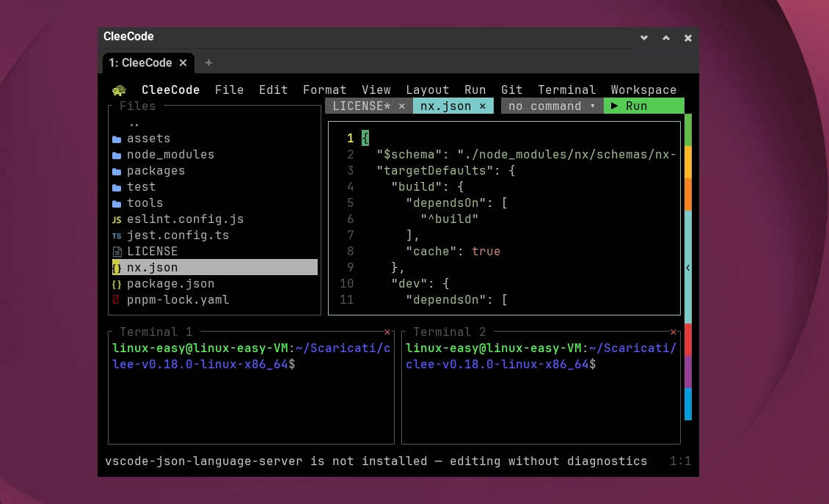
Task: Click the language-server status message
Action: point(376,461)
